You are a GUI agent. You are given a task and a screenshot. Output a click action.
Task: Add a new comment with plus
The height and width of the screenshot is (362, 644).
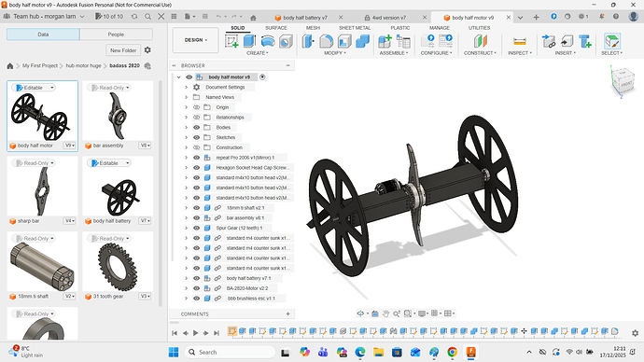287,313
